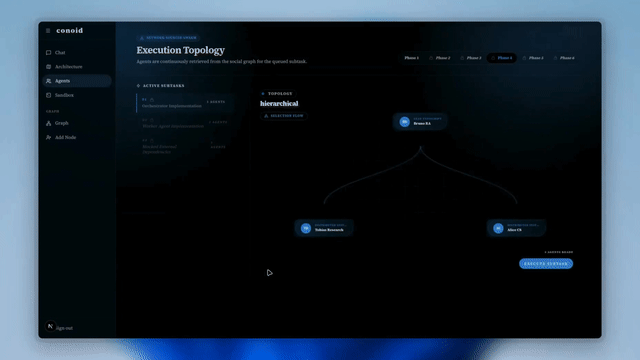Toggle the hamburger menu beside conoid logo
The image size is (640, 360).
click(x=48, y=31)
